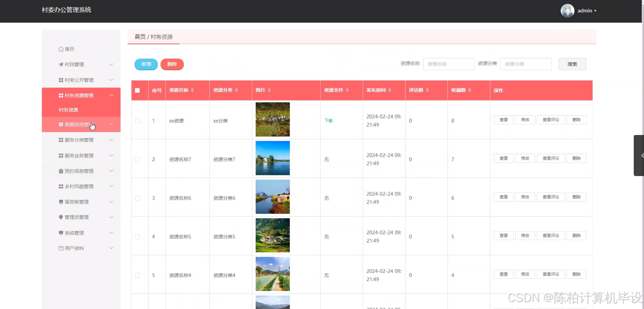Click the grid icon of 服务业务管理
Image resolution: width=644 pixels, height=309 pixels.
click(61, 156)
